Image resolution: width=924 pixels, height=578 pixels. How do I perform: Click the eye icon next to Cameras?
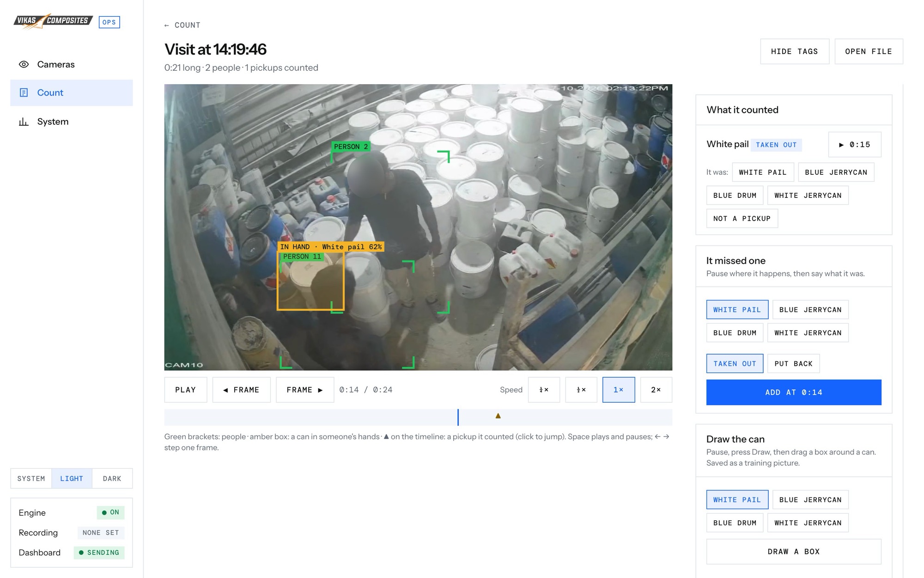(24, 64)
